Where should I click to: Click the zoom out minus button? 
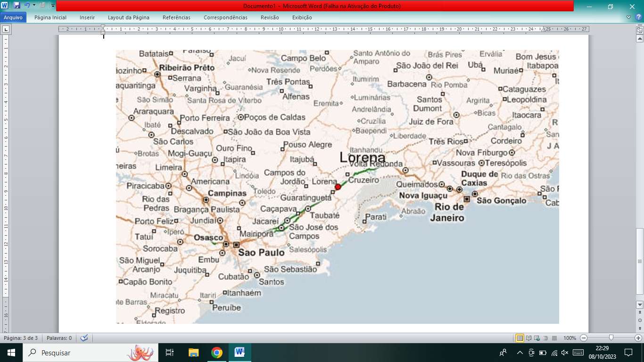[x=584, y=338]
